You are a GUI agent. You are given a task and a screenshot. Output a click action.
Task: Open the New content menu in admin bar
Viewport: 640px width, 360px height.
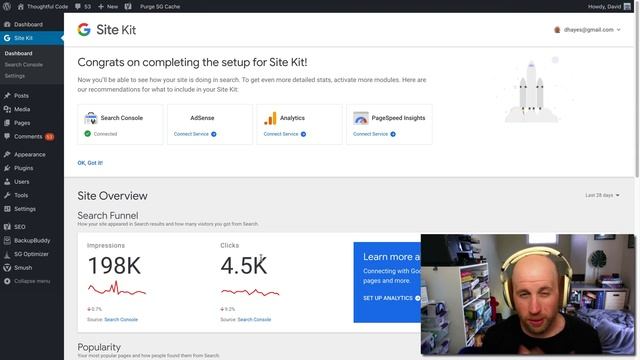point(108,7)
